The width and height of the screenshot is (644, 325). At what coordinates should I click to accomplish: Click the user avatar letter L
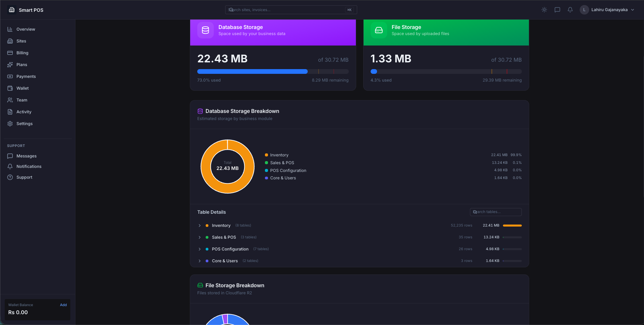tap(584, 10)
